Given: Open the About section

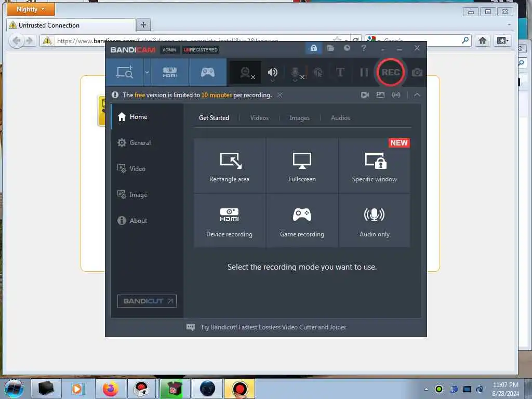Looking at the screenshot, I should tap(147, 220).
